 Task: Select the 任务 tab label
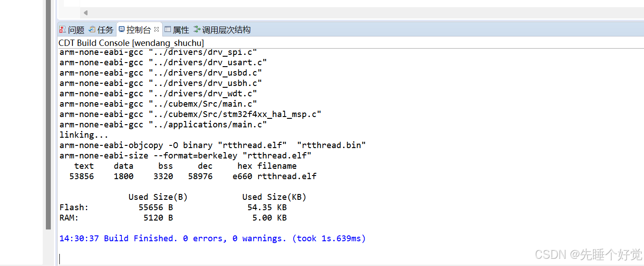click(105, 30)
